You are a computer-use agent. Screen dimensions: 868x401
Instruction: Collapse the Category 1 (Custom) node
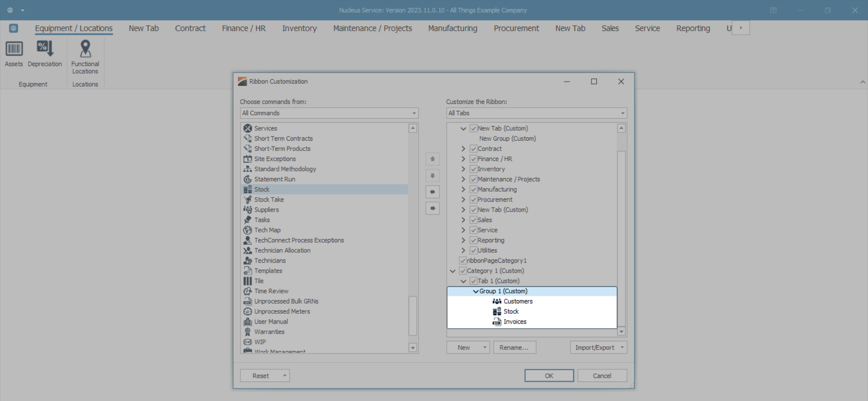[453, 271]
